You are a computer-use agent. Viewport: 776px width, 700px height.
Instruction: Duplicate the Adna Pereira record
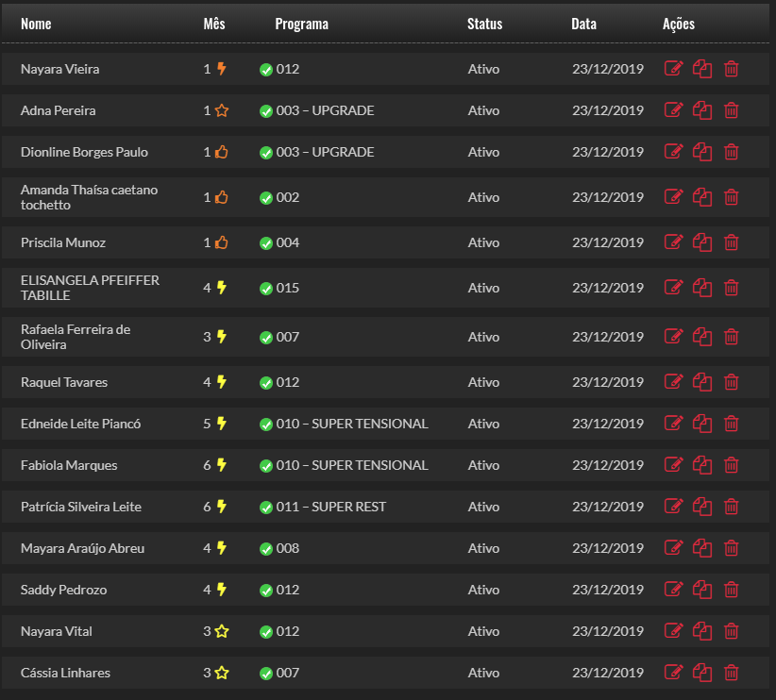(x=702, y=110)
